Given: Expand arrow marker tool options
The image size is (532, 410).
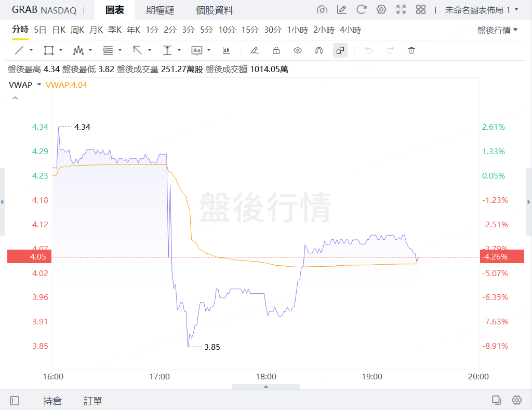Looking at the screenshot, I should (149, 50).
